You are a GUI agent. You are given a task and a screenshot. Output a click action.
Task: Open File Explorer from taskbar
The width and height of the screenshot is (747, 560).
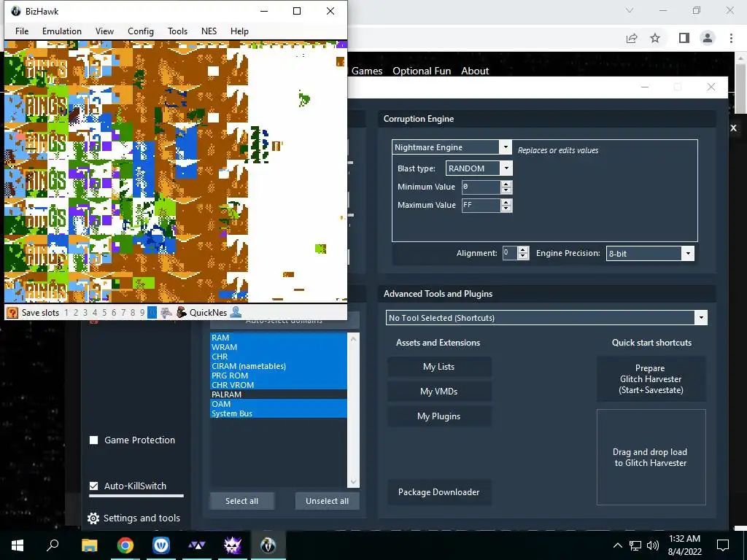(x=89, y=545)
